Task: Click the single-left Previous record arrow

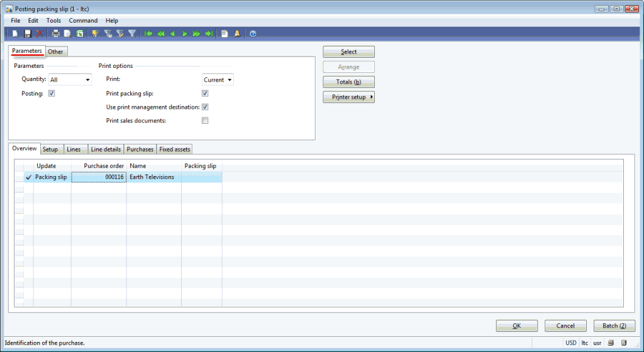Action: pyautogui.click(x=172, y=34)
